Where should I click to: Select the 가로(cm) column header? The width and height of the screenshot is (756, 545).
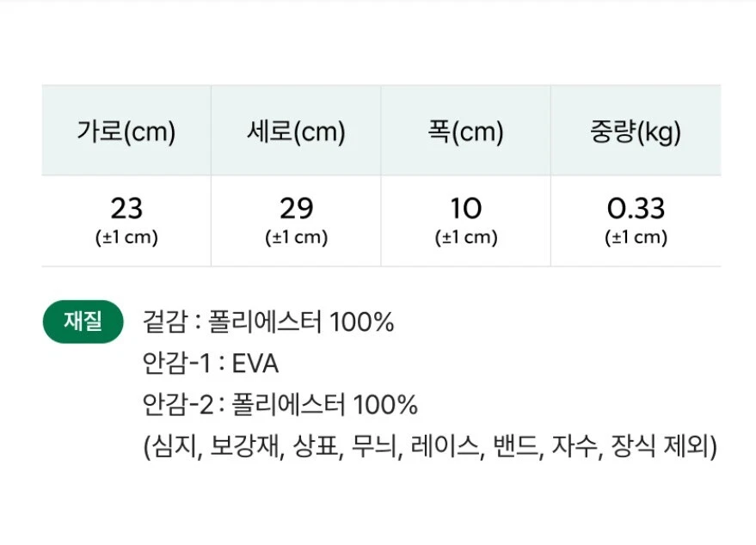pyautogui.click(x=126, y=132)
